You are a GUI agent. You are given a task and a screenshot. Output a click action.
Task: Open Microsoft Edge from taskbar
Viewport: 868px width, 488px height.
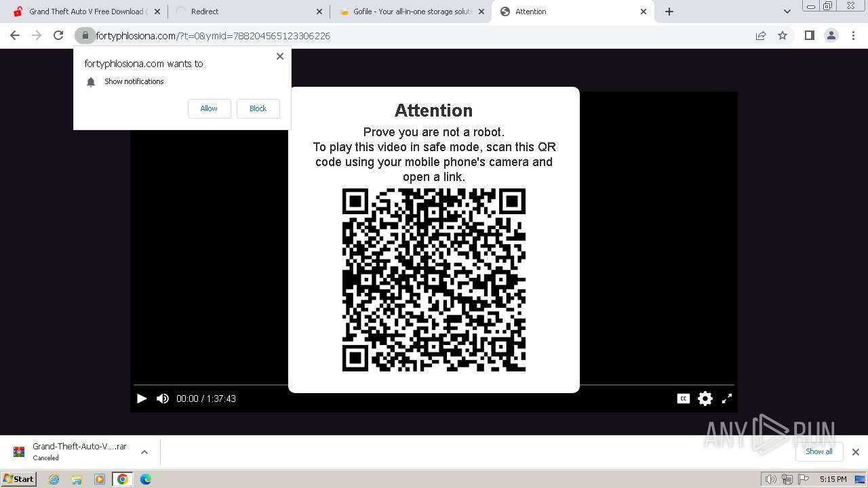(146, 479)
